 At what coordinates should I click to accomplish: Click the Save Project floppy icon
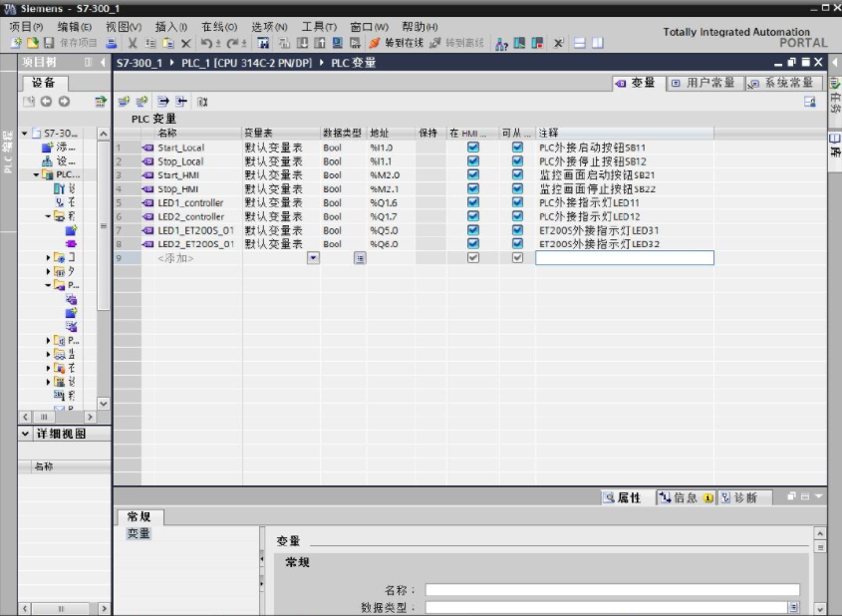[49, 43]
